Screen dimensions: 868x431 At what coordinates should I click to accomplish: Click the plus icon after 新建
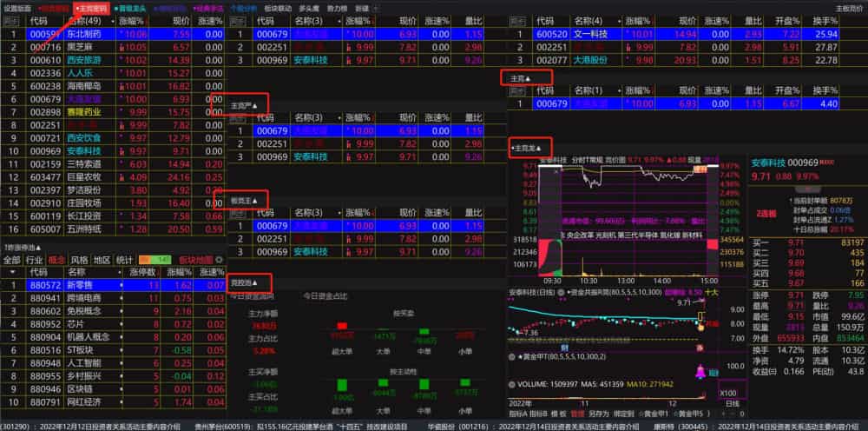click(x=377, y=9)
